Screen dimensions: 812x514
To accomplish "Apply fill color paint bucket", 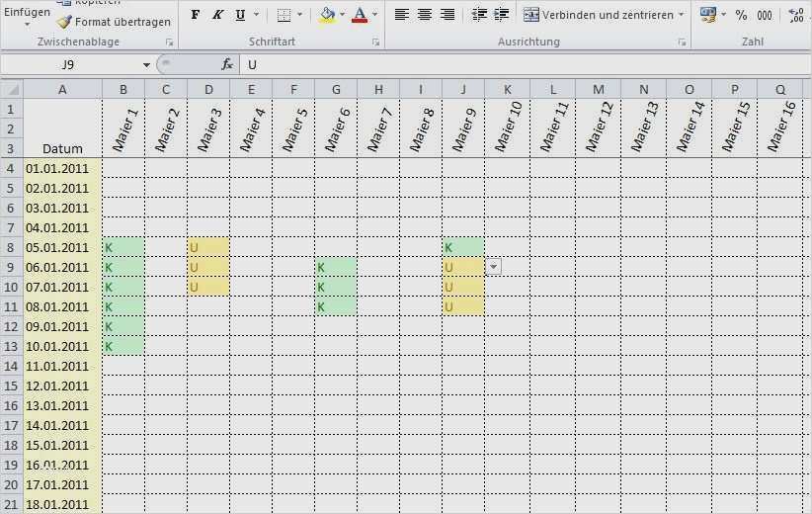I will pyautogui.click(x=327, y=15).
